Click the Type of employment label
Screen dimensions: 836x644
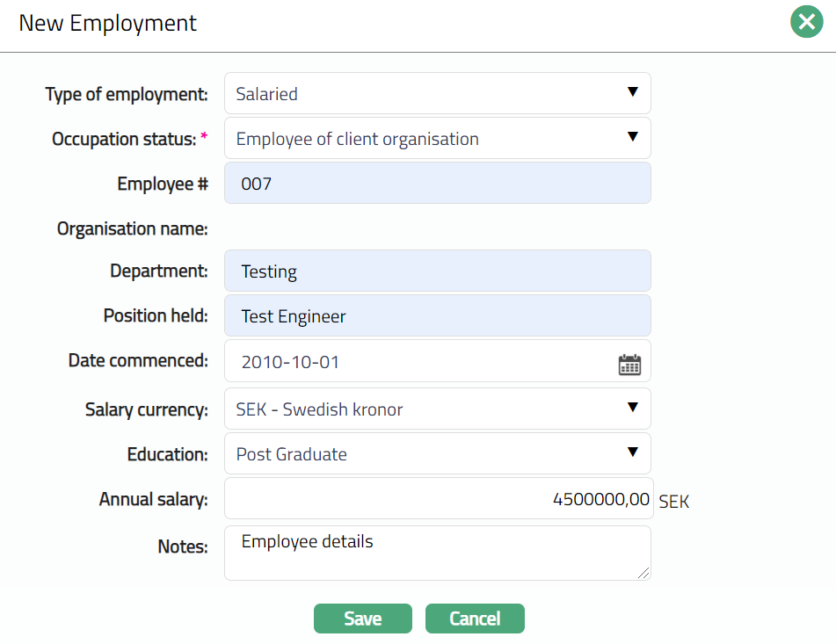point(127,94)
